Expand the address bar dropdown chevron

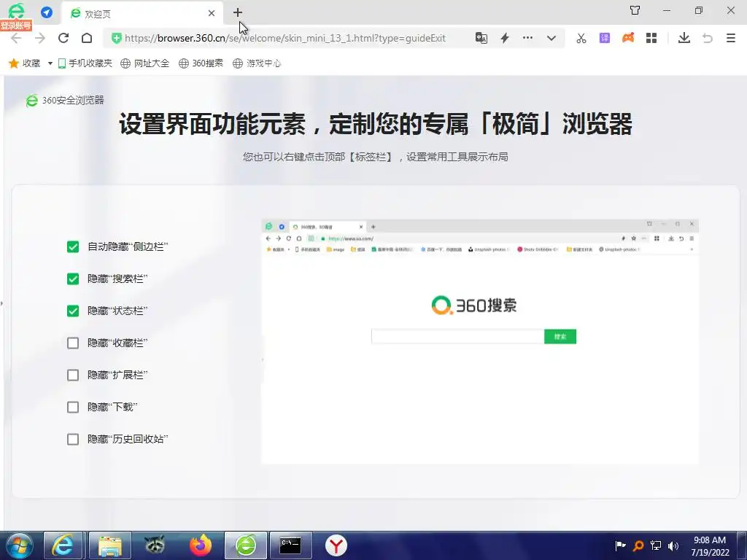tap(551, 38)
